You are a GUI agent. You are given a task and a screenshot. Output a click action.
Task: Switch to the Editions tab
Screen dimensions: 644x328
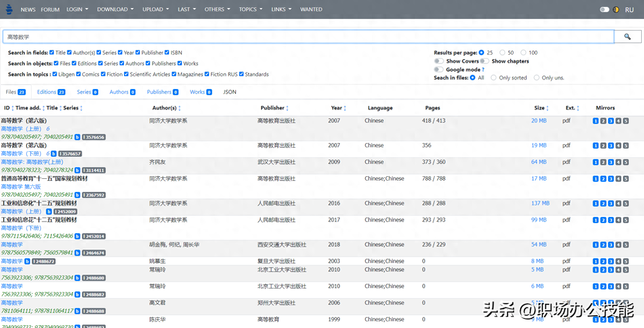tap(51, 92)
